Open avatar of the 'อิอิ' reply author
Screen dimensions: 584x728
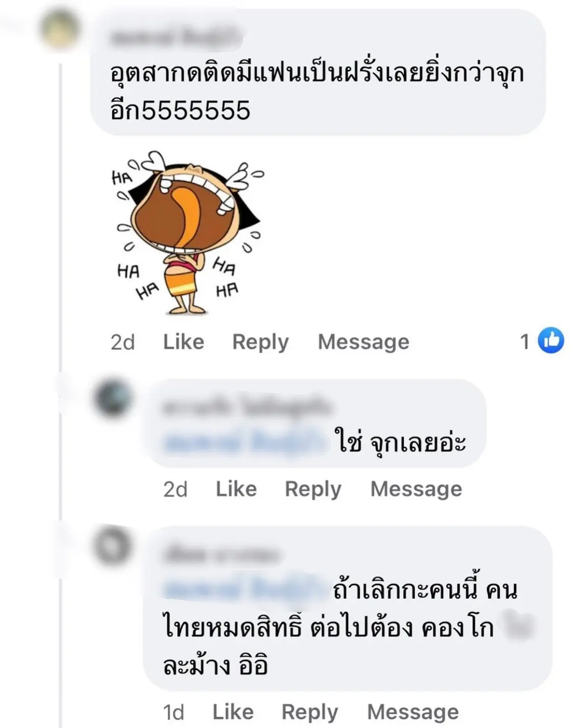(112, 546)
